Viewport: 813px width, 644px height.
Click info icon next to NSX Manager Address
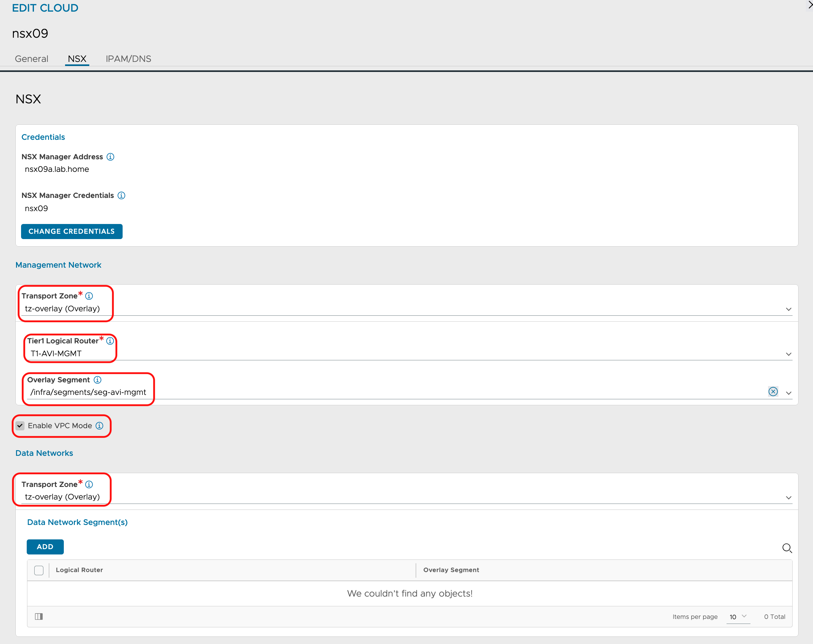[110, 157]
